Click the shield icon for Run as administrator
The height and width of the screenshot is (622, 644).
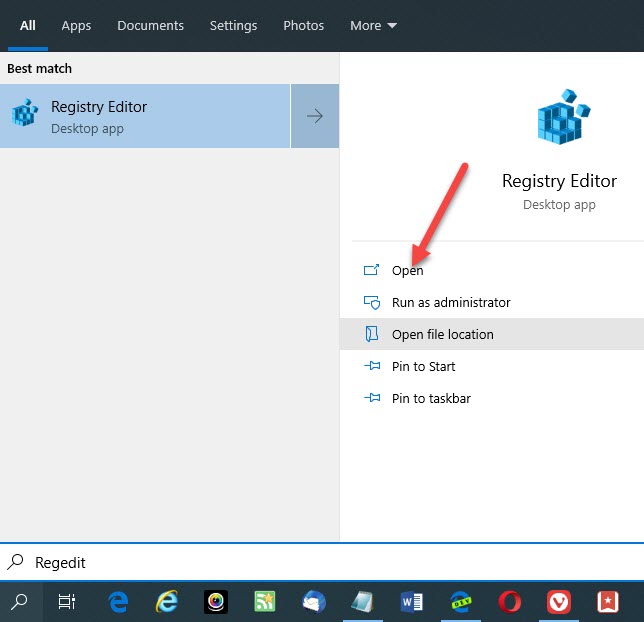coord(372,302)
